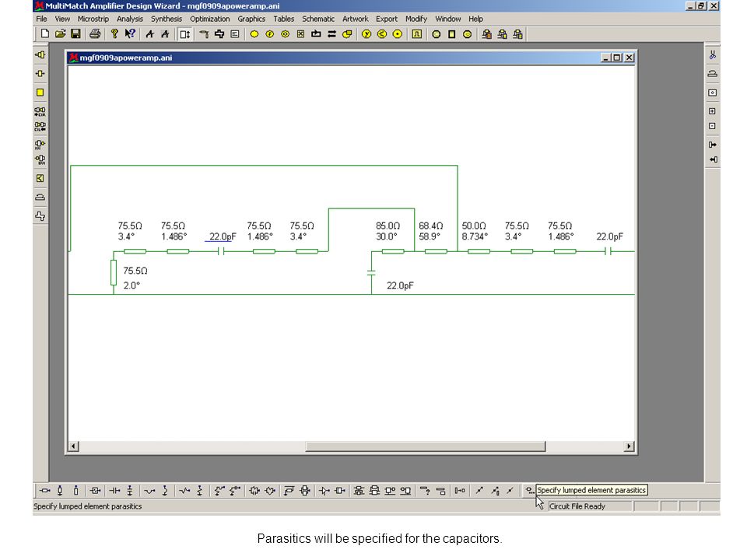The image size is (747, 560).
Task: Open the Help menu
Action: (x=475, y=19)
